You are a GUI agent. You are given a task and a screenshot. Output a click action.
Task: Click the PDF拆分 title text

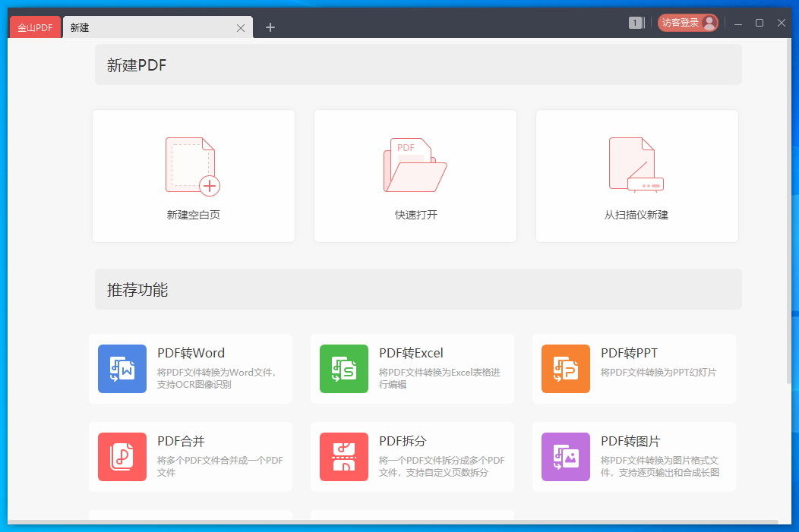403,441
